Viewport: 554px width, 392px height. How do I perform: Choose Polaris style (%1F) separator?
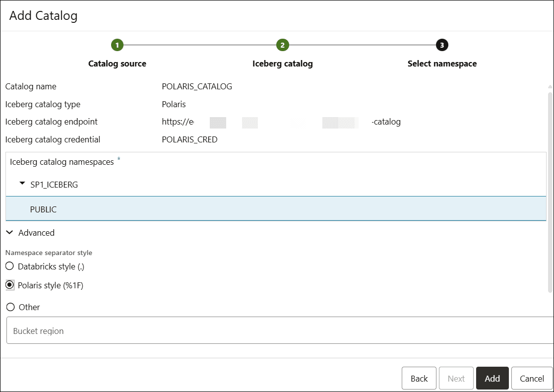click(x=10, y=285)
